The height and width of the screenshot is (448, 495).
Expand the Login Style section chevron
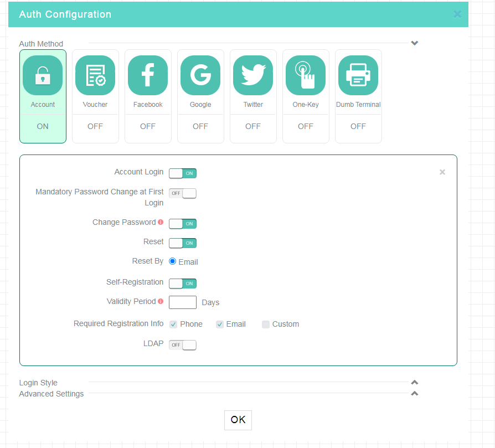tap(415, 382)
